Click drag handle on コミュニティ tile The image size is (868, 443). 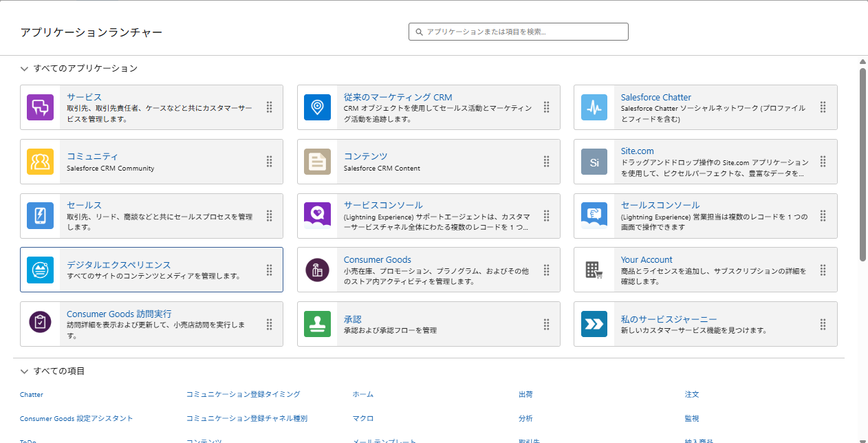tap(270, 162)
